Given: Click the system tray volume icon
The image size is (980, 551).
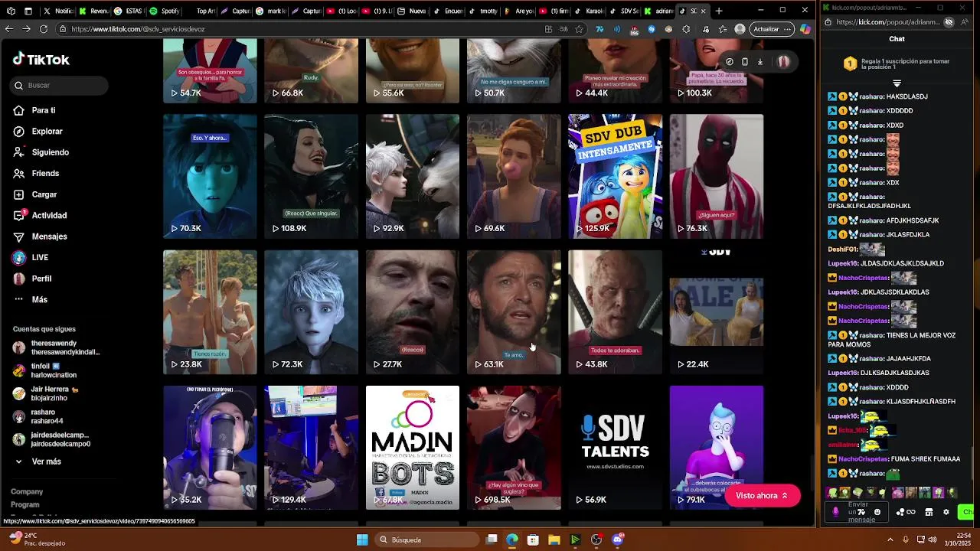Looking at the screenshot, I should [x=933, y=540].
